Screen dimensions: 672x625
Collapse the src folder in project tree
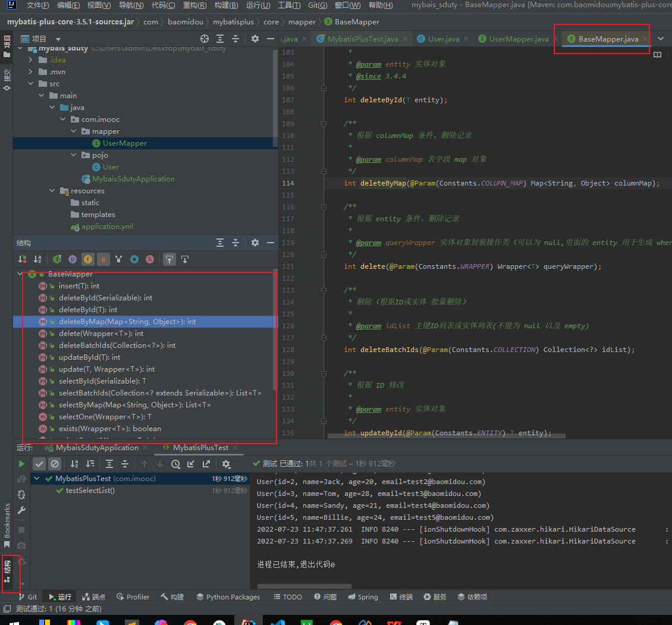pyautogui.click(x=30, y=84)
